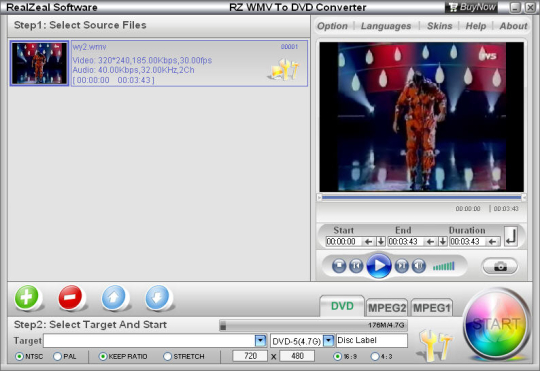Click the preview seek bar
The height and width of the screenshot is (371, 540).
click(422, 197)
